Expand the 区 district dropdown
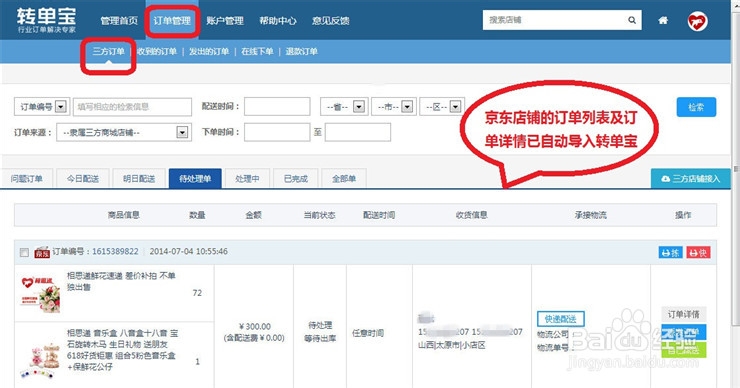 [x=442, y=107]
